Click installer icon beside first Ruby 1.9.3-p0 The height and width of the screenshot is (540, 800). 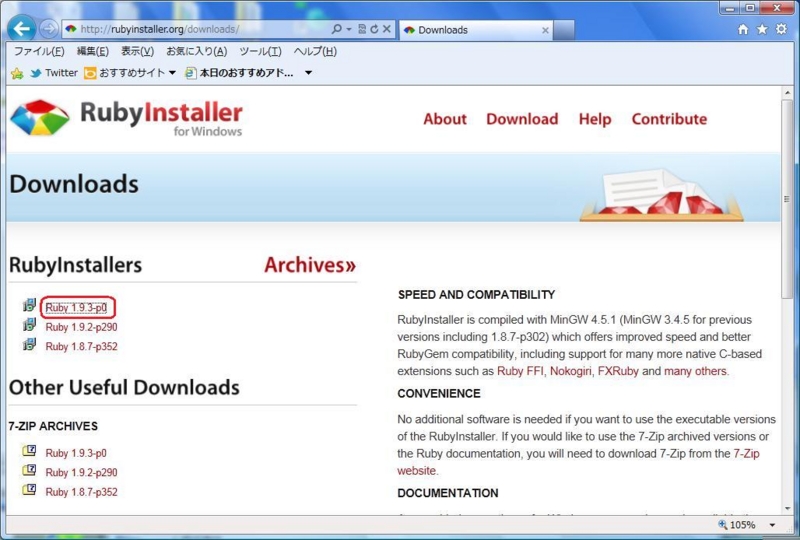[29, 305]
